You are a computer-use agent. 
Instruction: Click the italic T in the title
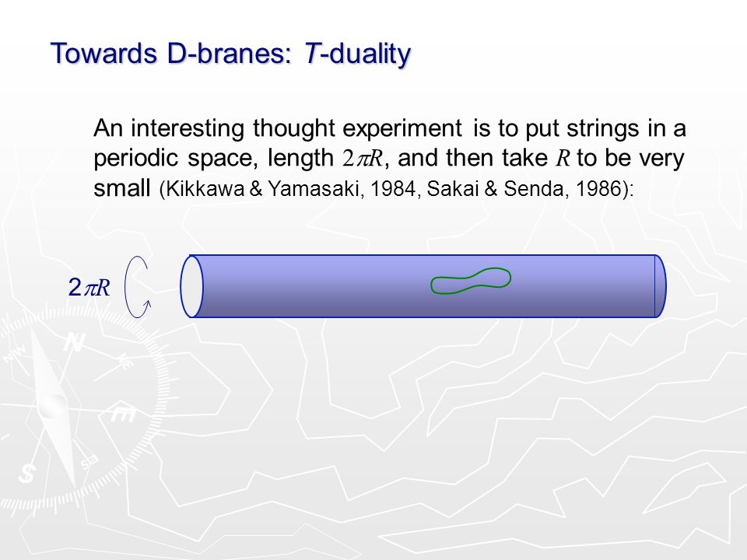pyautogui.click(x=311, y=53)
